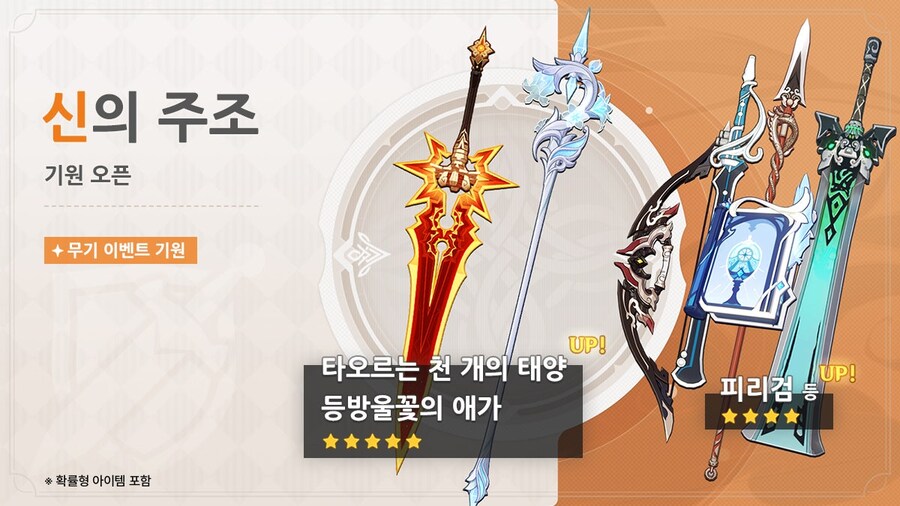Click the four-star rating row
This screenshot has width=900, height=506.
pyautogui.click(x=762, y=416)
